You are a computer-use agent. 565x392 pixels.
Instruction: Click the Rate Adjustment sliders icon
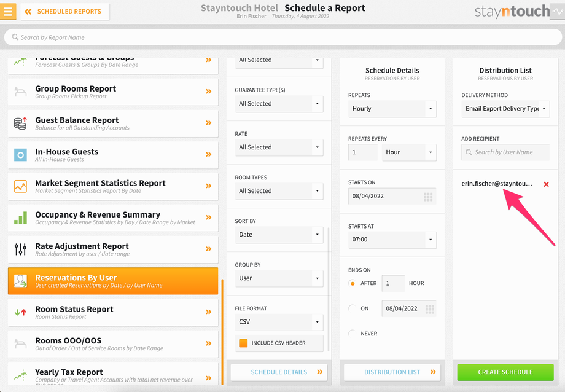(x=20, y=249)
